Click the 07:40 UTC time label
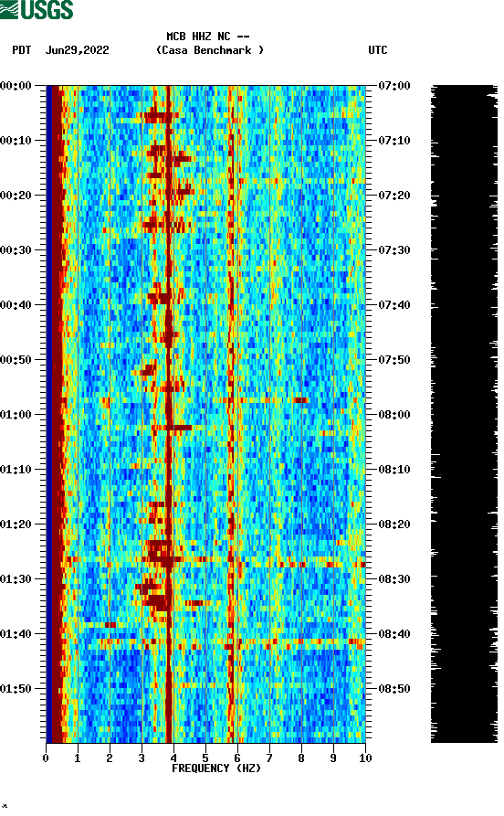 pos(394,305)
